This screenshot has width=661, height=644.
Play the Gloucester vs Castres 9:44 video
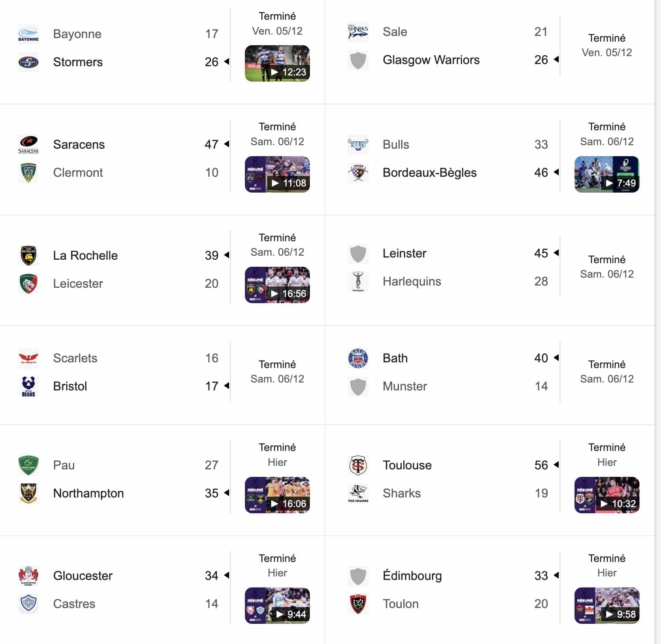277,605
